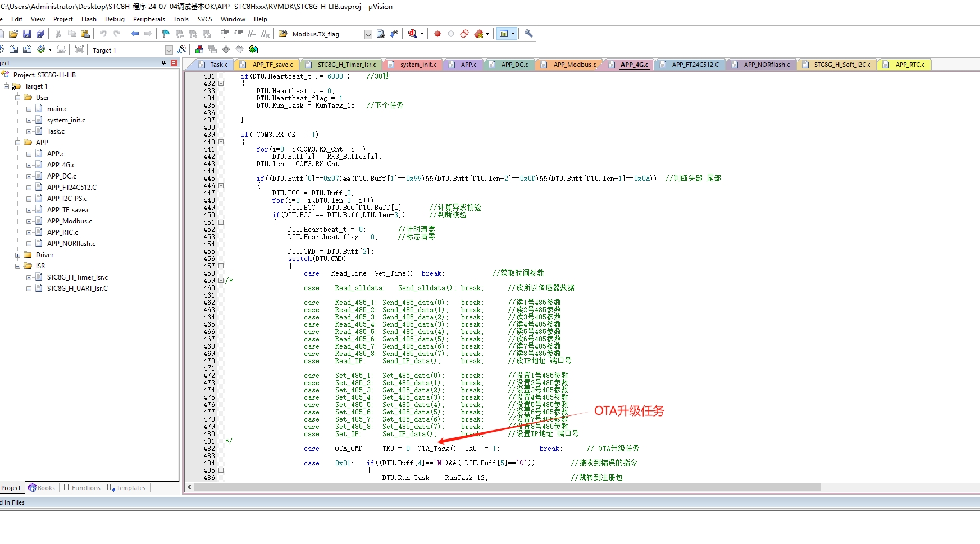Click the Download to flash LOAD icon

pos(79,50)
